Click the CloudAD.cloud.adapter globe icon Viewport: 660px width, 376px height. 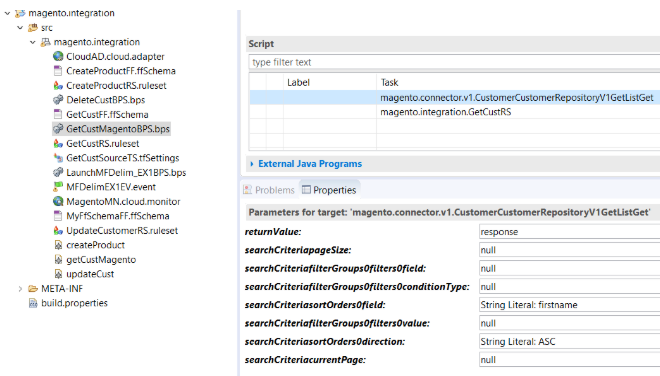[x=58, y=56]
